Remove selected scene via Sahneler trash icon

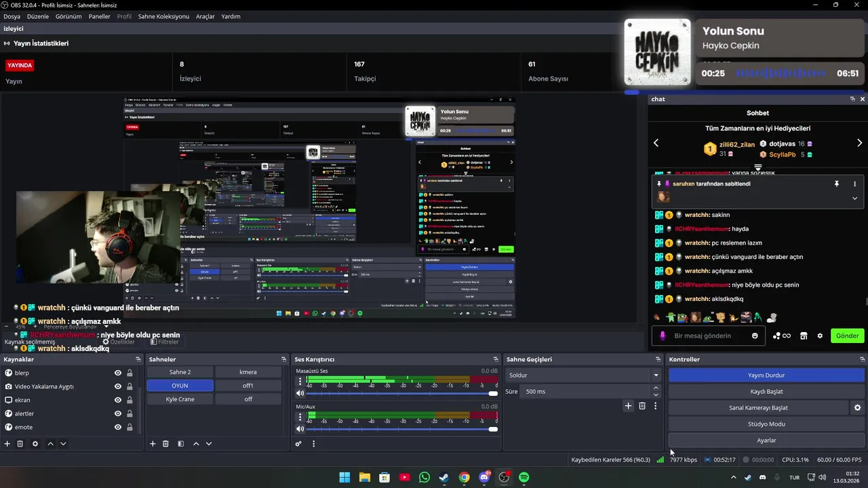point(165,444)
